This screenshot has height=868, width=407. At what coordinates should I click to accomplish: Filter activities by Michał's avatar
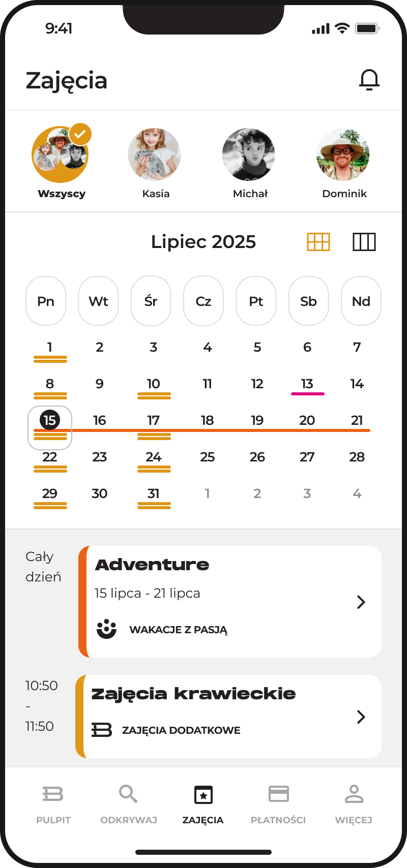pyautogui.click(x=249, y=155)
